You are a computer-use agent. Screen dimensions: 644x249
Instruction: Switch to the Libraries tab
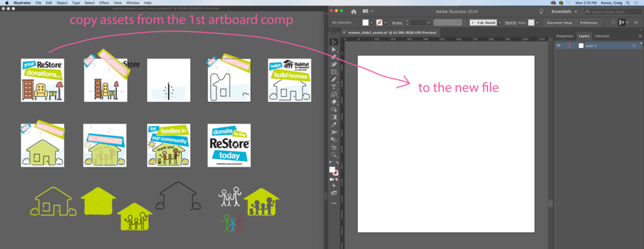(x=602, y=36)
